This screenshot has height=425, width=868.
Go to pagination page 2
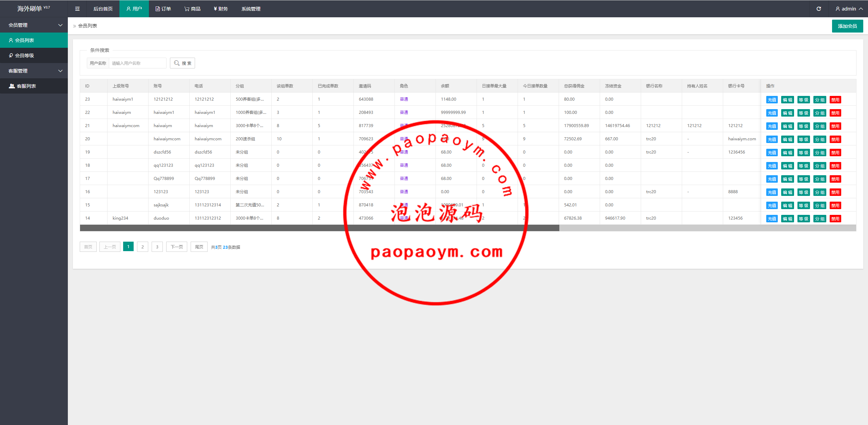click(142, 247)
